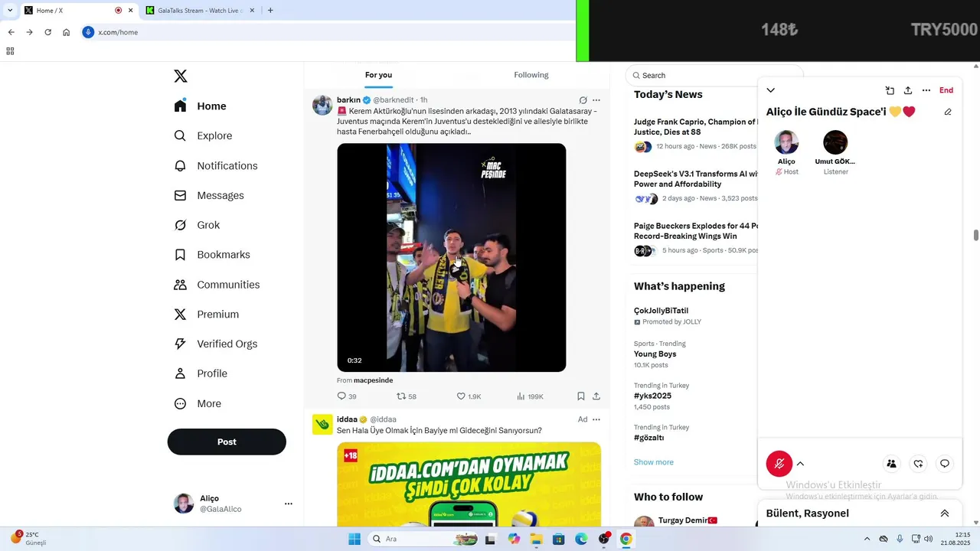Screen dimensions: 980x551
Task: Collapse the Space panel with the chevron
Action: point(771,90)
